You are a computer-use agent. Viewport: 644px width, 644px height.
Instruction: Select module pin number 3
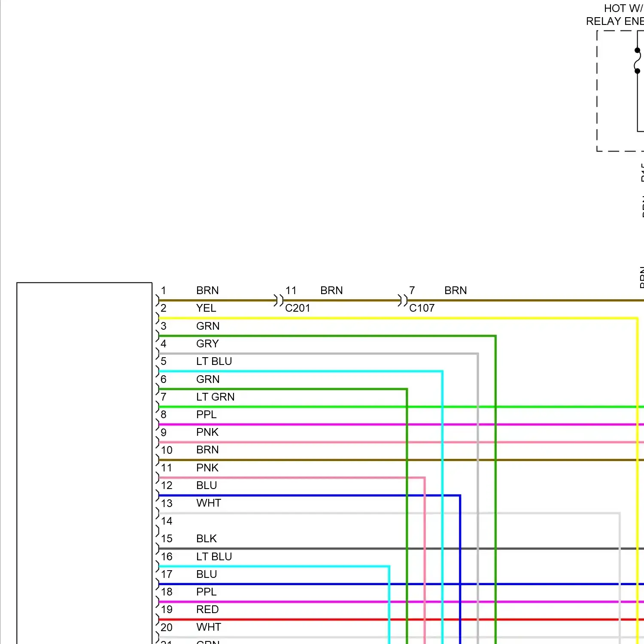(x=163, y=326)
